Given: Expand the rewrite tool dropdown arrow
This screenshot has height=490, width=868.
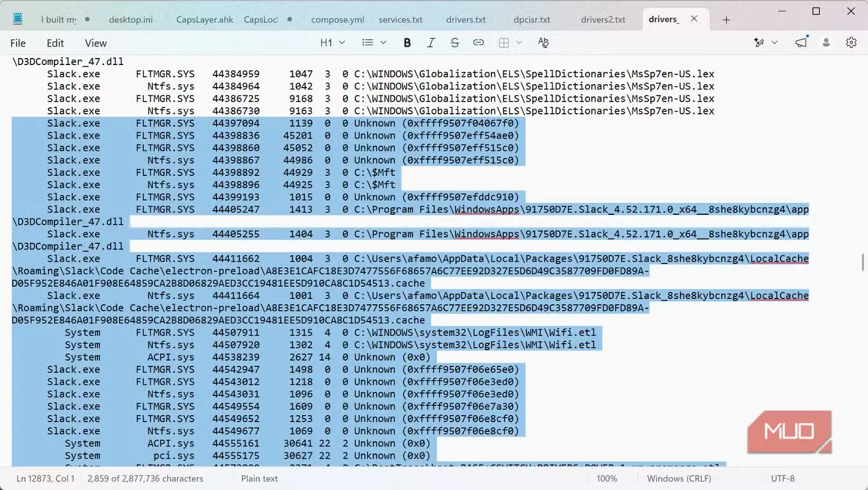Looking at the screenshot, I should pos(774,42).
